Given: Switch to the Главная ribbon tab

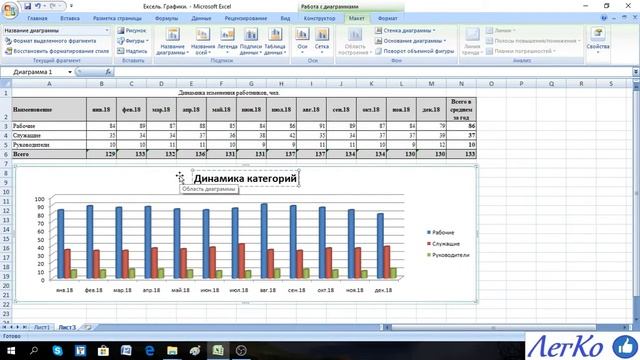Looking at the screenshot, I should tap(37, 18).
